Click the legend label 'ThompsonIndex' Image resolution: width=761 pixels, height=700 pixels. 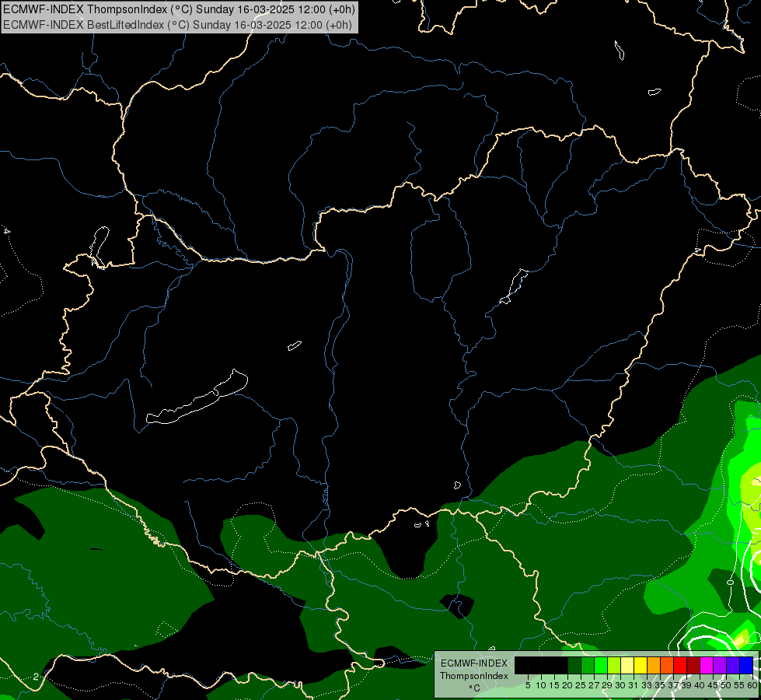pyautogui.click(x=474, y=676)
